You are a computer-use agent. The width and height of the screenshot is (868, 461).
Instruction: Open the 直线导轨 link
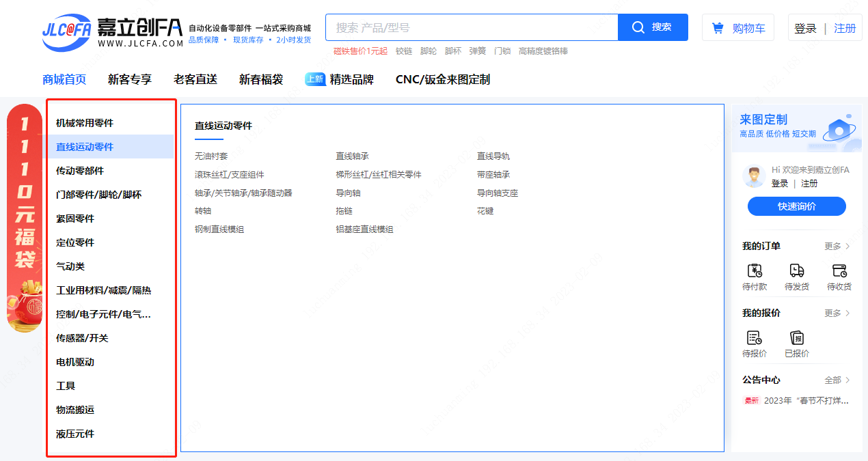pyautogui.click(x=493, y=156)
